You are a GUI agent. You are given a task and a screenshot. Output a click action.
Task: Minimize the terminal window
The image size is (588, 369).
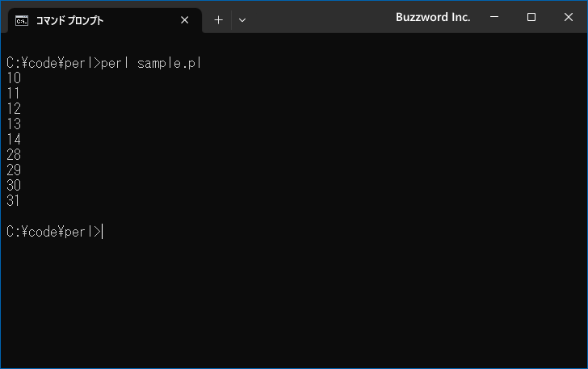point(494,17)
